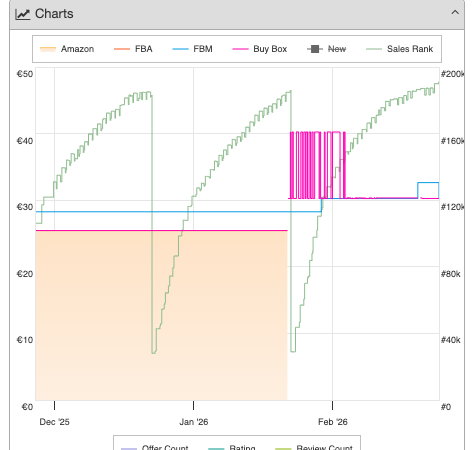Click the FBM blue legend swatch

pos(180,49)
